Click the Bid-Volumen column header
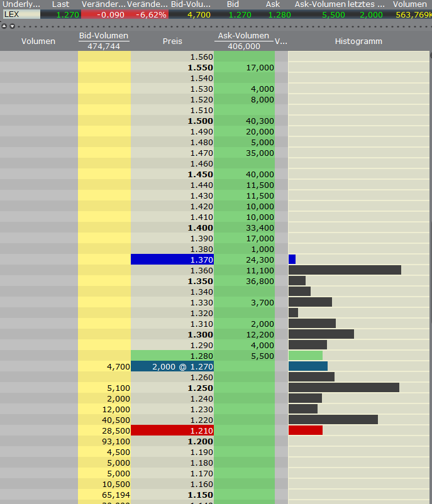 [104, 36]
